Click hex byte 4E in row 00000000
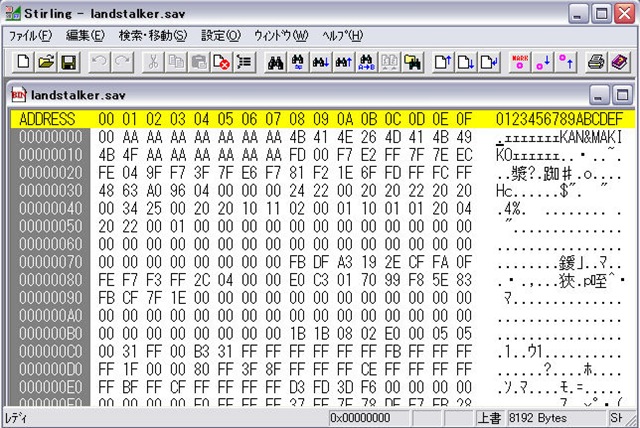This screenshot has height=428, width=640. 345,137
